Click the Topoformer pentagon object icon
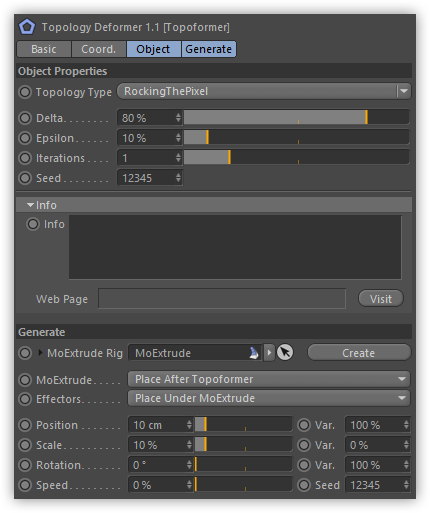The height and width of the screenshot is (513, 430). (27, 27)
